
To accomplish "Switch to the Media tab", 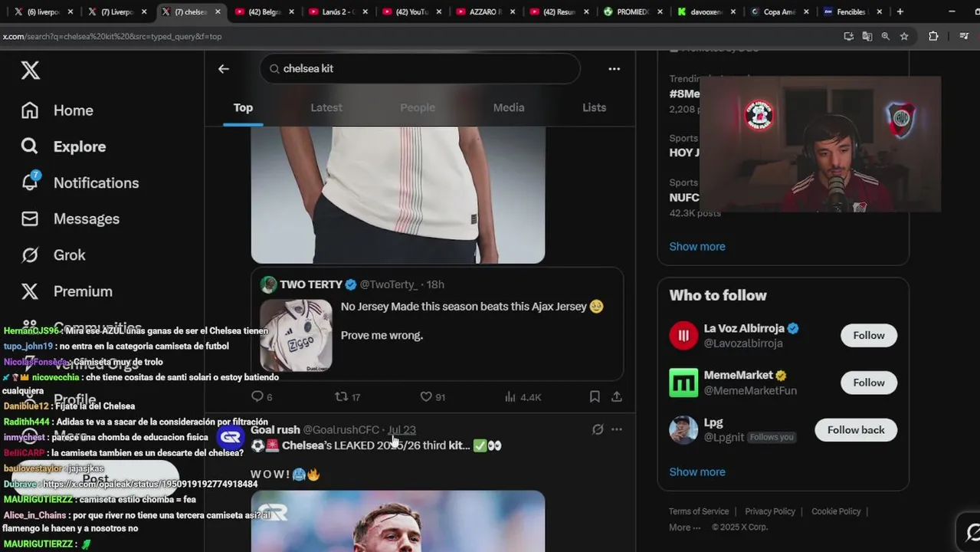I will click(x=509, y=108).
